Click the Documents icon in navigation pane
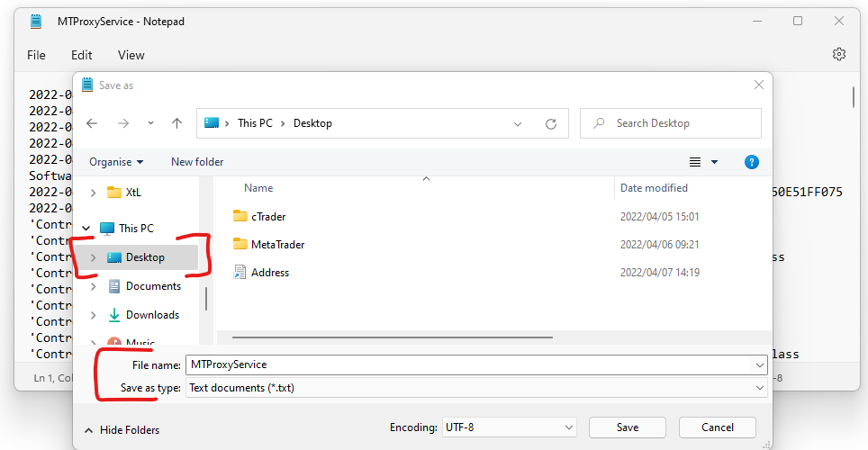868x450 pixels. click(114, 286)
